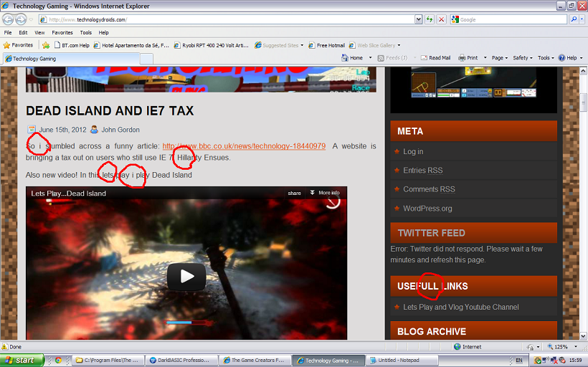Viewport: 588px width, 367px height.
Task: Click the page vertical scrollbar thumb
Action: point(583,103)
